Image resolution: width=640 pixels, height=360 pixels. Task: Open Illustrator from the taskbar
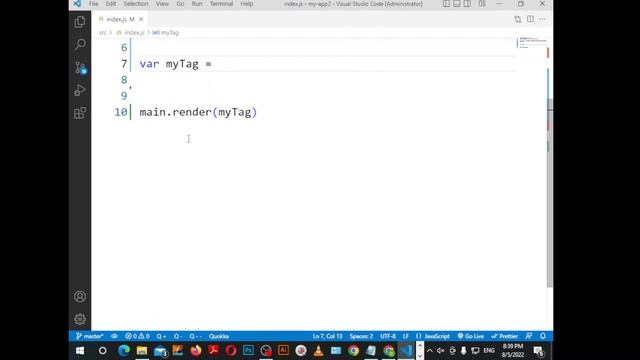tap(283, 351)
